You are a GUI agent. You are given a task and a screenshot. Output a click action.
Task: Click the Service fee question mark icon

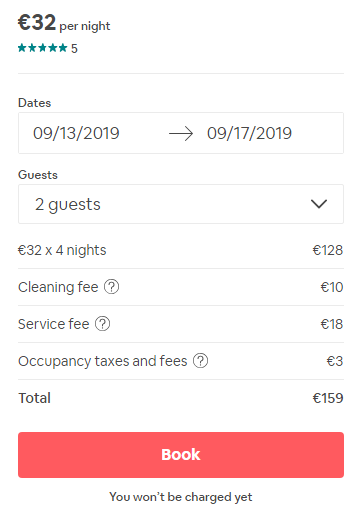(102, 324)
